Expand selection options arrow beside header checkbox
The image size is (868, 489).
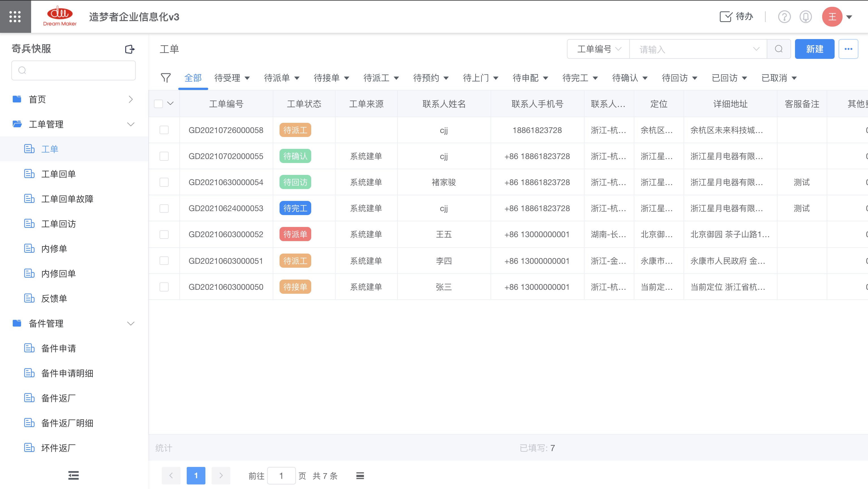coord(171,104)
